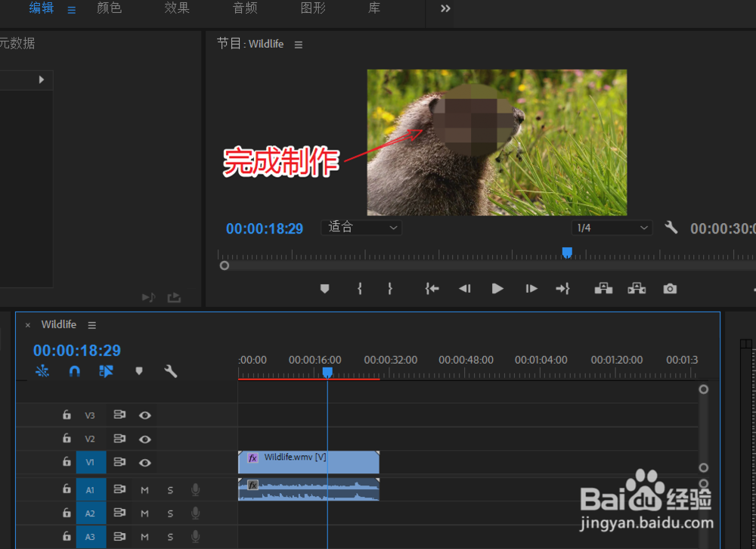Viewport: 756px width, 549px height.
Task: Click the Extract button
Action: (x=637, y=289)
